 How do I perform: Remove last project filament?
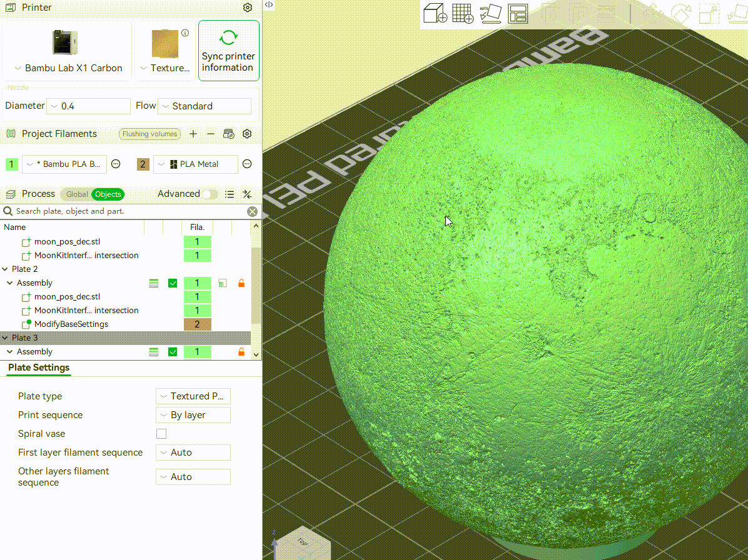coord(211,134)
